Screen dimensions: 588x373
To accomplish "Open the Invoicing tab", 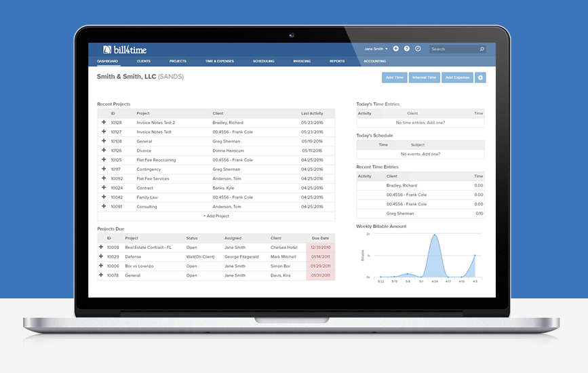I will click(x=302, y=61).
